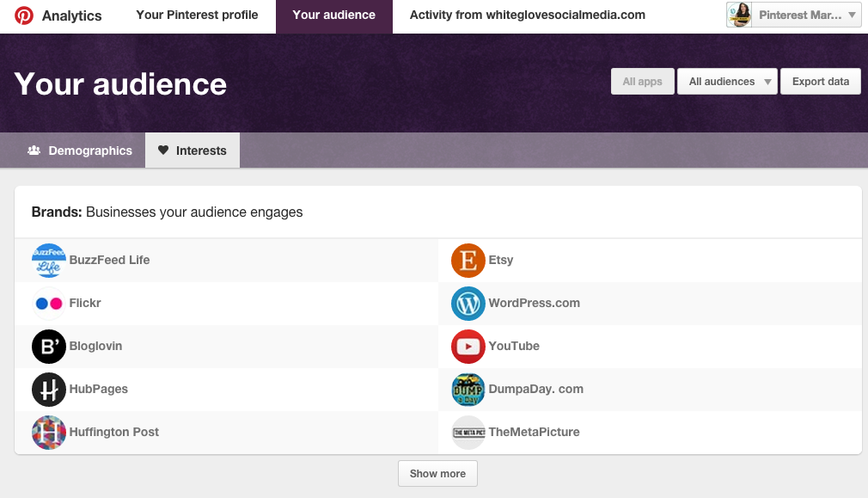
Task: Click the TheMetaPicture logo
Action: (468, 433)
